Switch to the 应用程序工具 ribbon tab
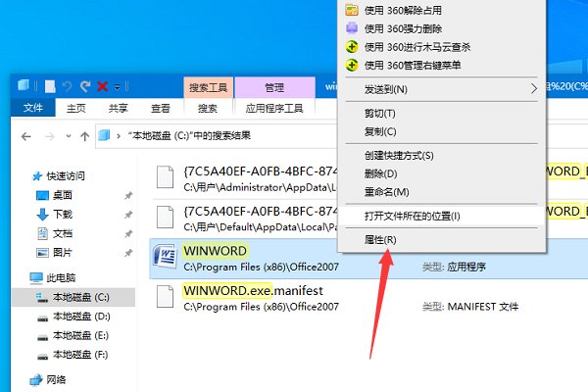588x392 pixels. (x=274, y=108)
